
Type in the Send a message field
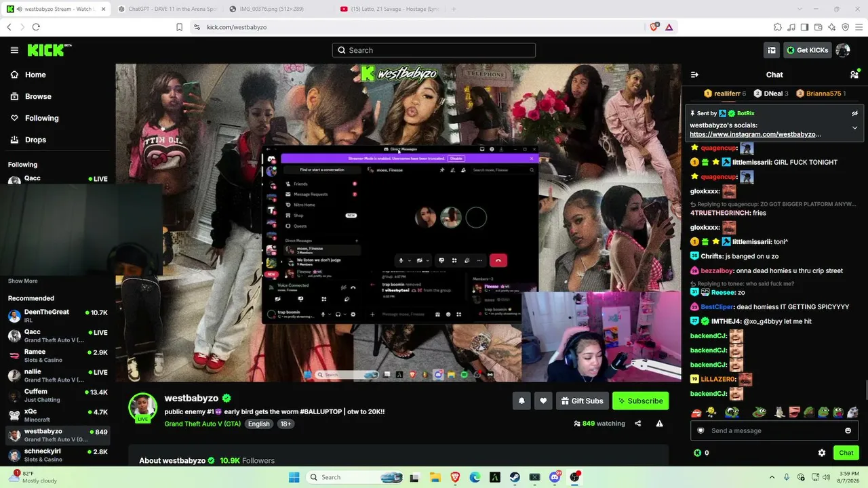point(774,430)
